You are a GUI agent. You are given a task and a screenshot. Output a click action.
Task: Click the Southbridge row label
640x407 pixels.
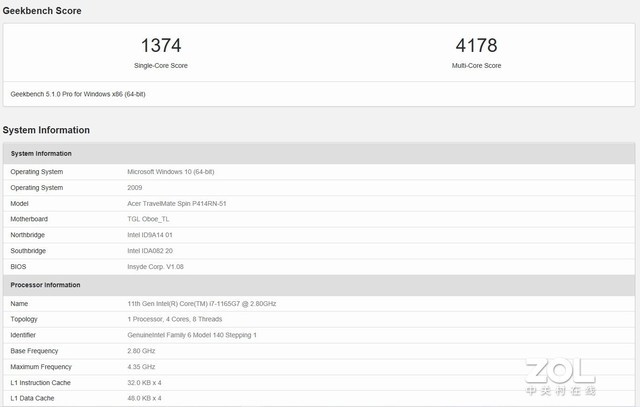pyautogui.click(x=28, y=251)
